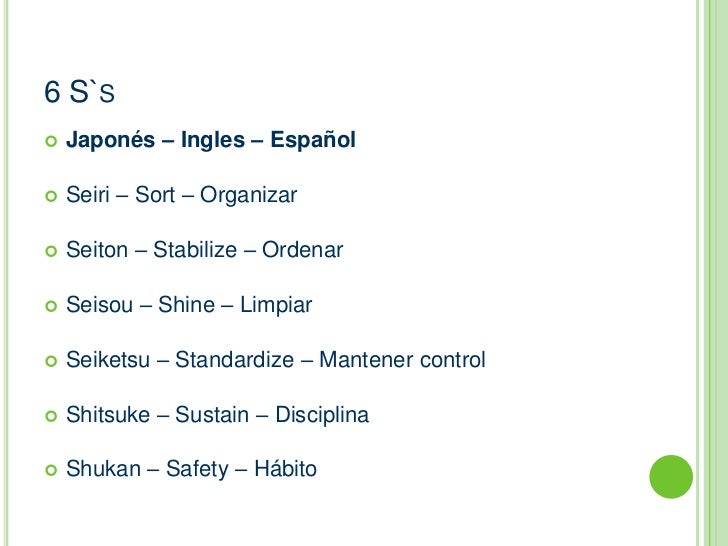Click the bullet next to Seiton line

click(x=51, y=251)
